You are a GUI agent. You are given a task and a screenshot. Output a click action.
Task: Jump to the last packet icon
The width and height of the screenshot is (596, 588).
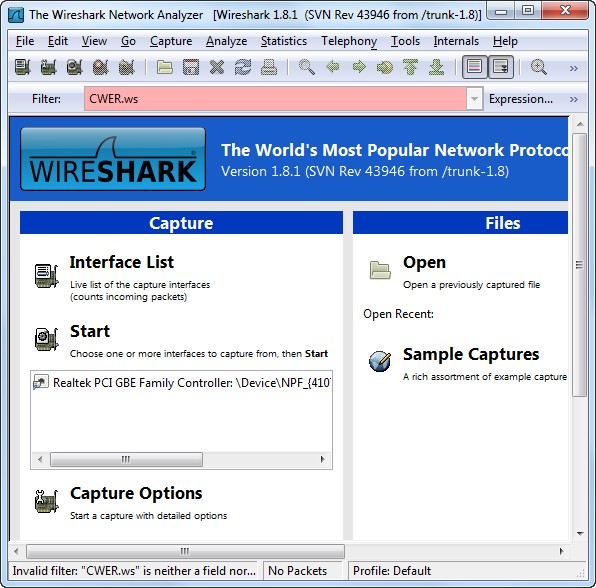(x=437, y=67)
